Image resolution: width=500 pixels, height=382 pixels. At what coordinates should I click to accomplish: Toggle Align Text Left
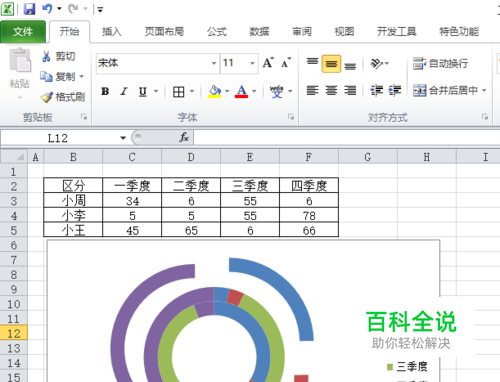coord(312,90)
